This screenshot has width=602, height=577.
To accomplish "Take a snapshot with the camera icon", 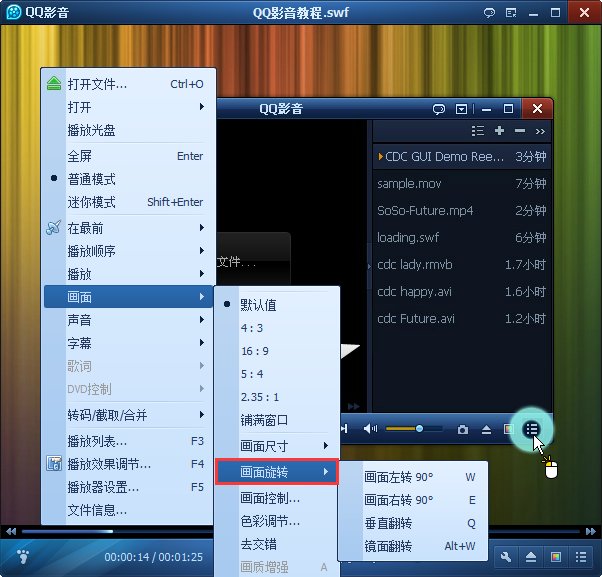I will pyautogui.click(x=463, y=429).
